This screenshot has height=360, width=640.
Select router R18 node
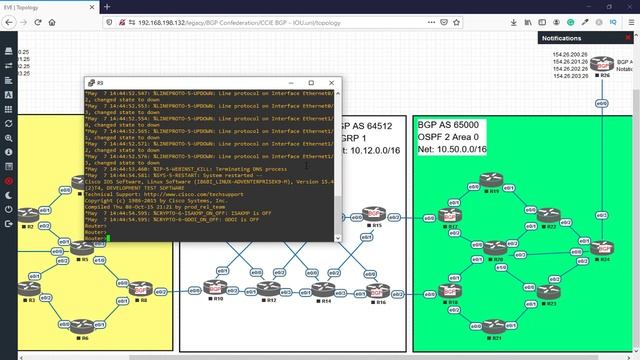point(450,291)
